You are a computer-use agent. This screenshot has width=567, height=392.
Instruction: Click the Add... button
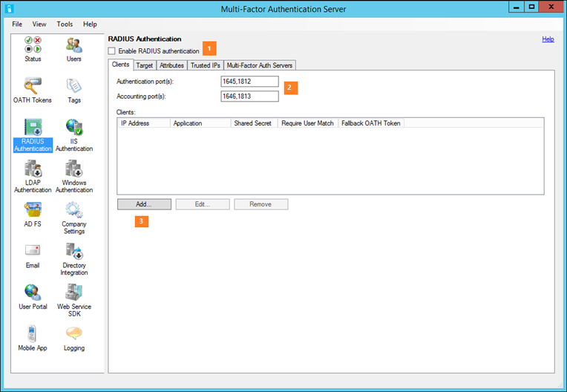click(144, 204)
